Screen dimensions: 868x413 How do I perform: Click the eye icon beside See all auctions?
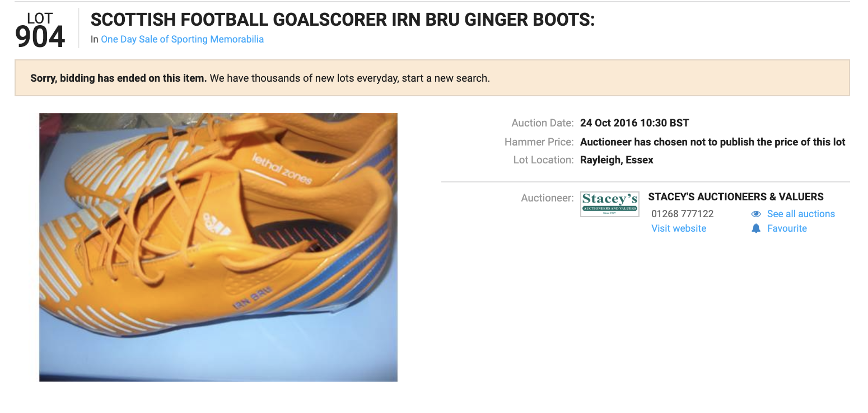tap(756, 214)
